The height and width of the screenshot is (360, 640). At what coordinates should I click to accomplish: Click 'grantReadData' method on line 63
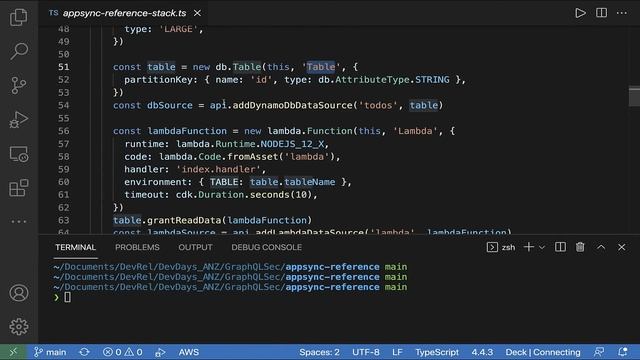(184, 220)
